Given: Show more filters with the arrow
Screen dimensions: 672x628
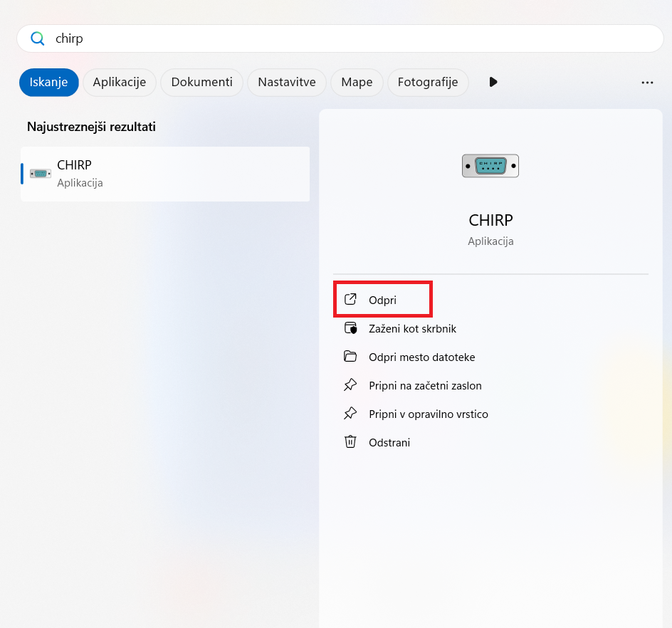Looking at the screenshot, I should [493, 82].
